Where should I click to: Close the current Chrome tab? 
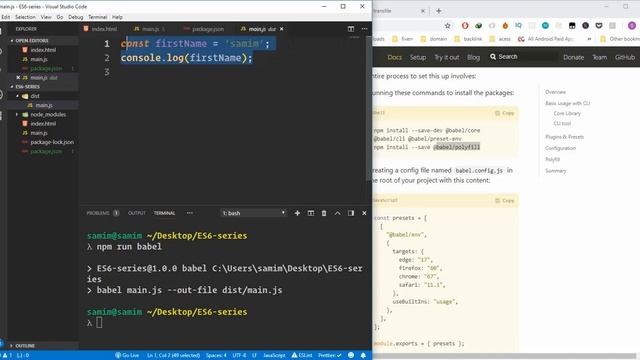coord(423,11)
